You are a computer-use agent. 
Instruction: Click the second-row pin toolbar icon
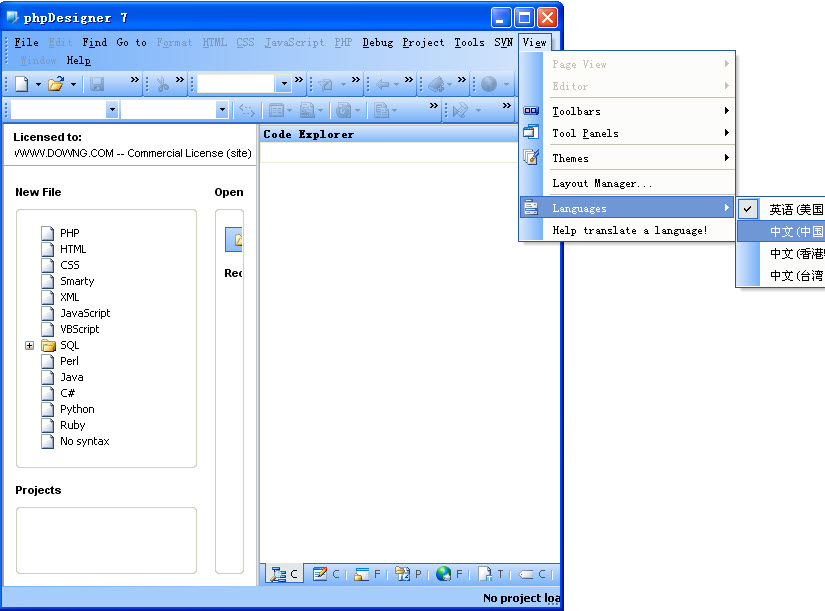460,110
